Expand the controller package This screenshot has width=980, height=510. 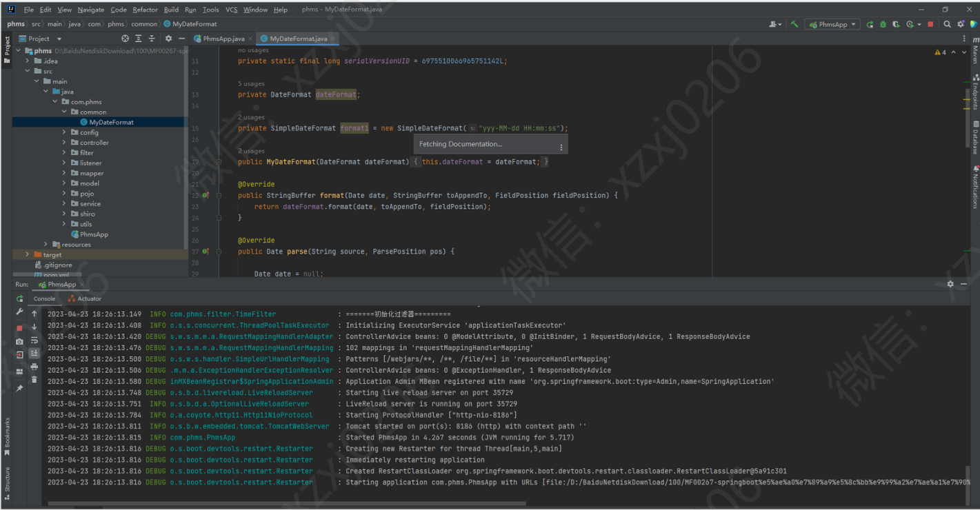64,143
